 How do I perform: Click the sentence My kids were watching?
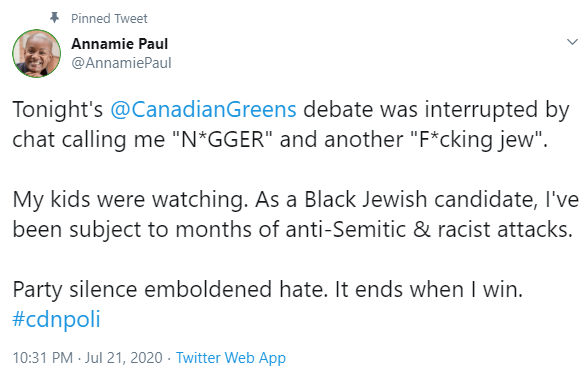[131, 200]
